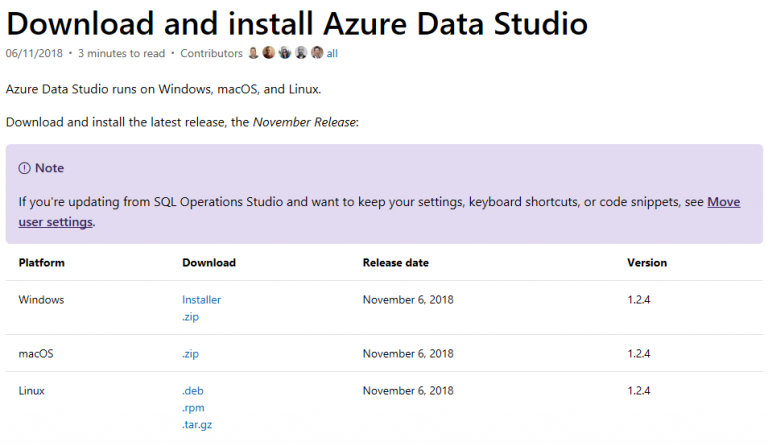Click the Release date column header
768x446 pixels.
coord(395,263)
